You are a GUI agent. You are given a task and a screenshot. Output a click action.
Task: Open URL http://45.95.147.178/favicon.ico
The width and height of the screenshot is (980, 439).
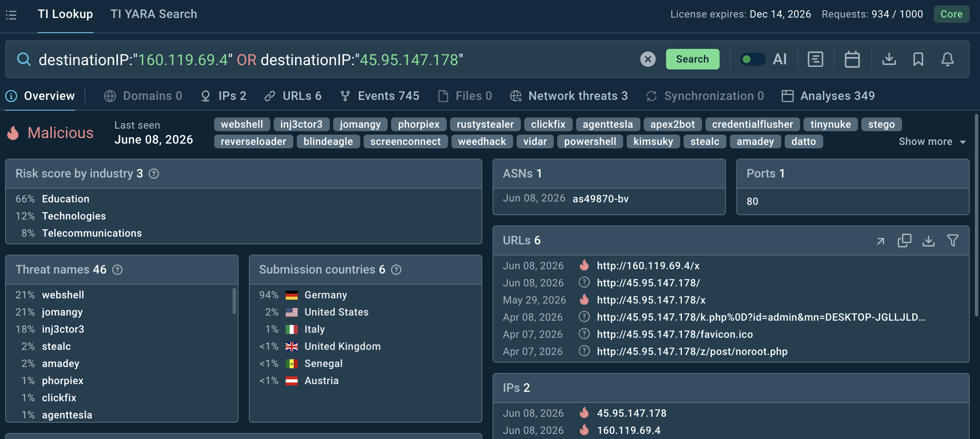point(675,334)
